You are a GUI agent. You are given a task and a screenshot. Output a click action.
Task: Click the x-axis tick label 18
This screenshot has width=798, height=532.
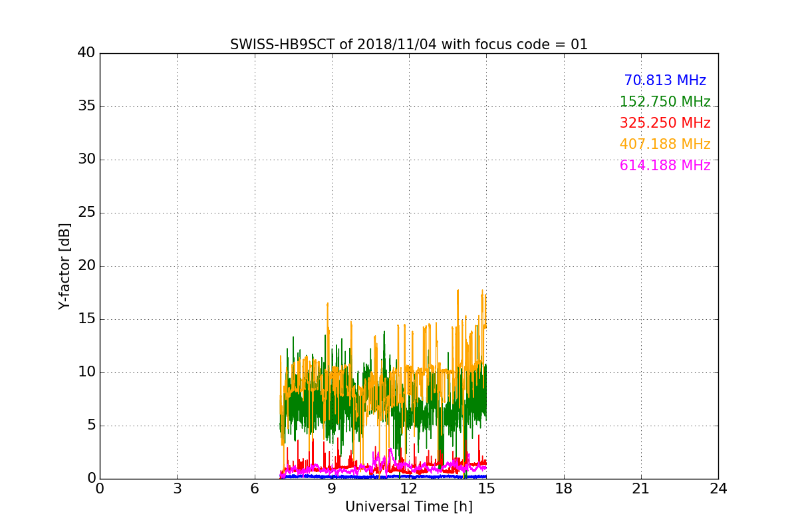pos(564,489)
